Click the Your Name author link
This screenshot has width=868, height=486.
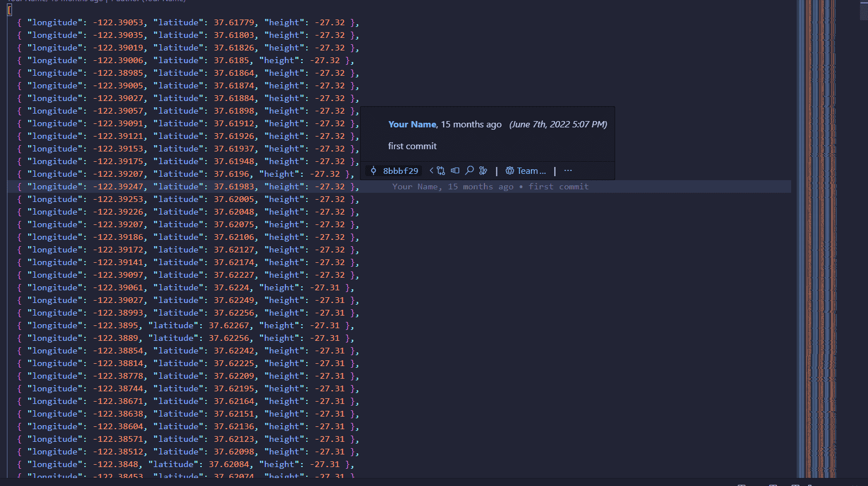coord(412,125)
